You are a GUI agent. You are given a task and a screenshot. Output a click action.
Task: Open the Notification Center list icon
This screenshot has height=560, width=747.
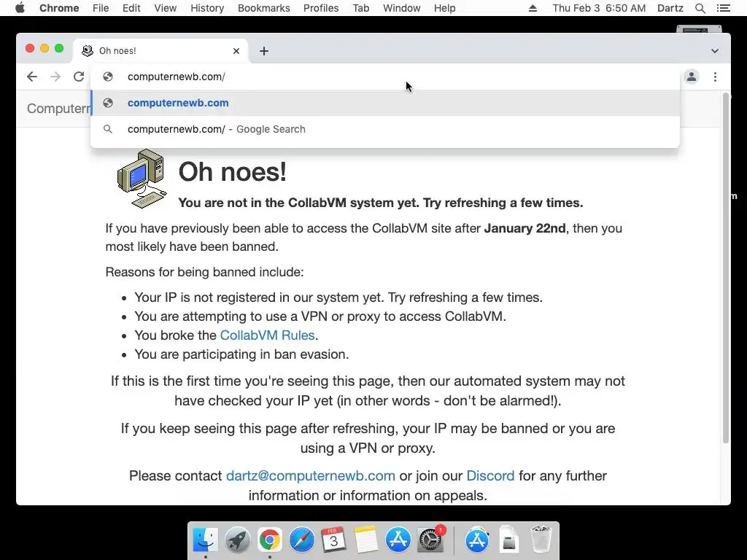coord(723,8)
